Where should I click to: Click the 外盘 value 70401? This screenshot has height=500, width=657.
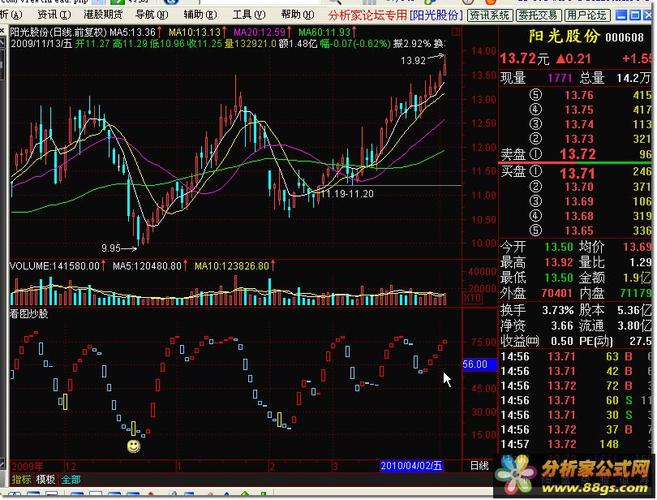click(557, 293)
